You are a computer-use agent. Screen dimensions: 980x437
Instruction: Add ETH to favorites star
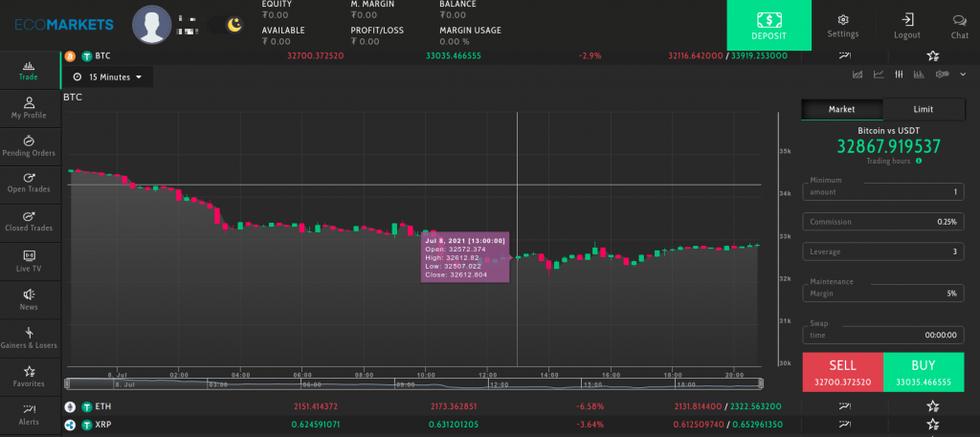tap(933, 406)
